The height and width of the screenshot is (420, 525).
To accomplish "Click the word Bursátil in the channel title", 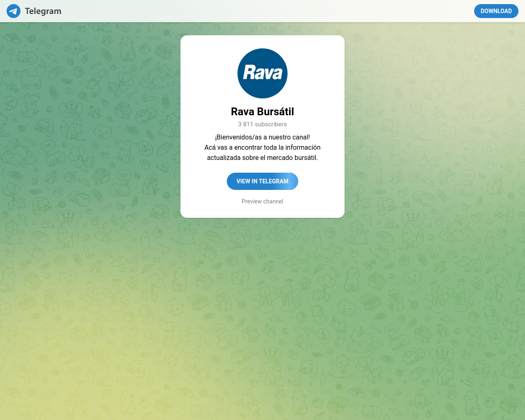I will tap(276, 112).
